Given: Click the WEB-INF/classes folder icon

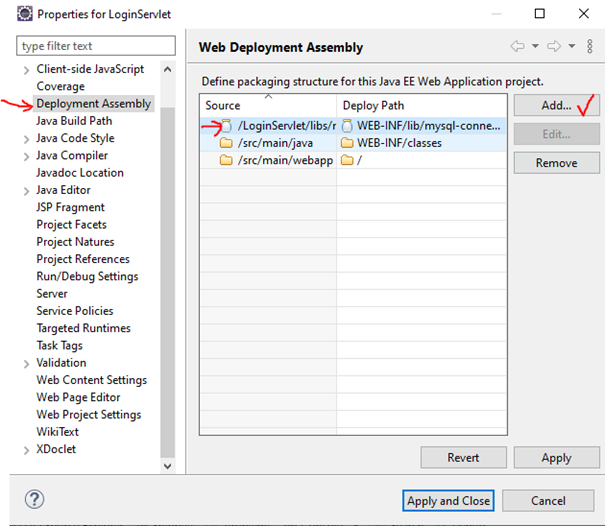Looking at the screenshot, I should [x=348, y=143].
